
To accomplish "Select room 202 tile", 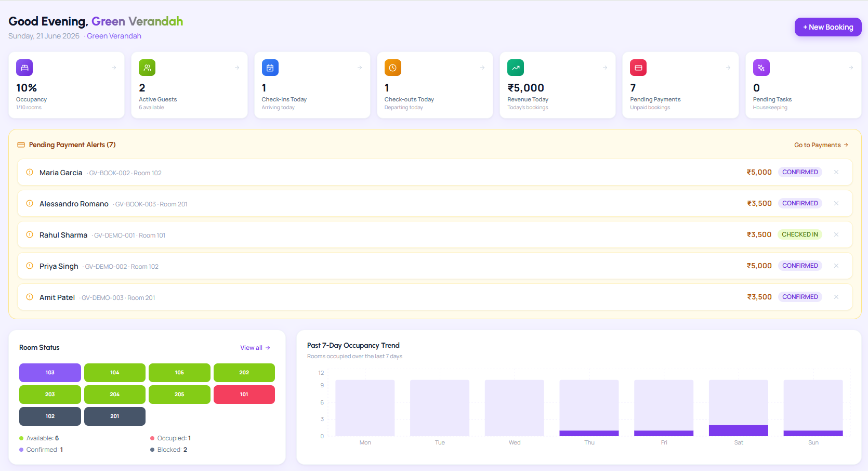I will click(244, 373).
